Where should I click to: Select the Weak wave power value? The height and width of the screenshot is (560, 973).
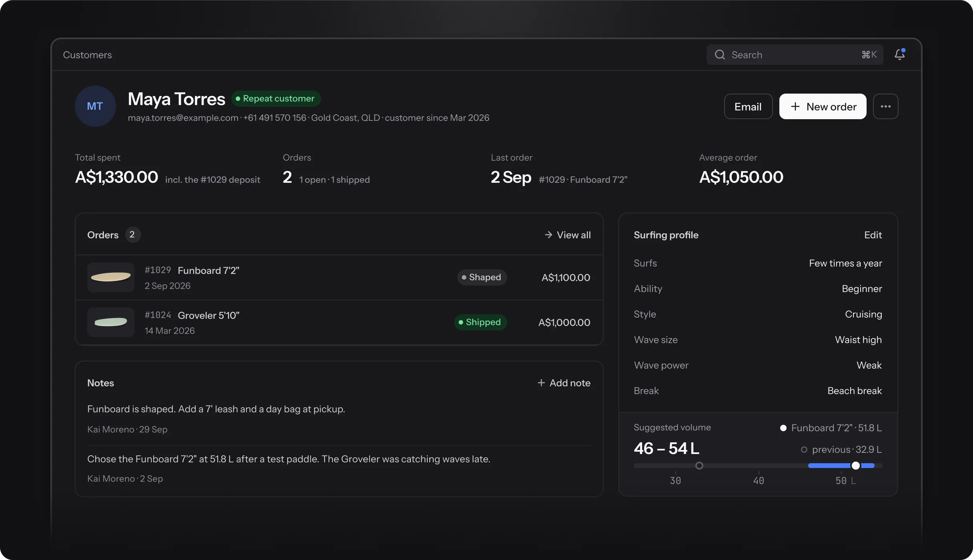[x=869, y=365]
